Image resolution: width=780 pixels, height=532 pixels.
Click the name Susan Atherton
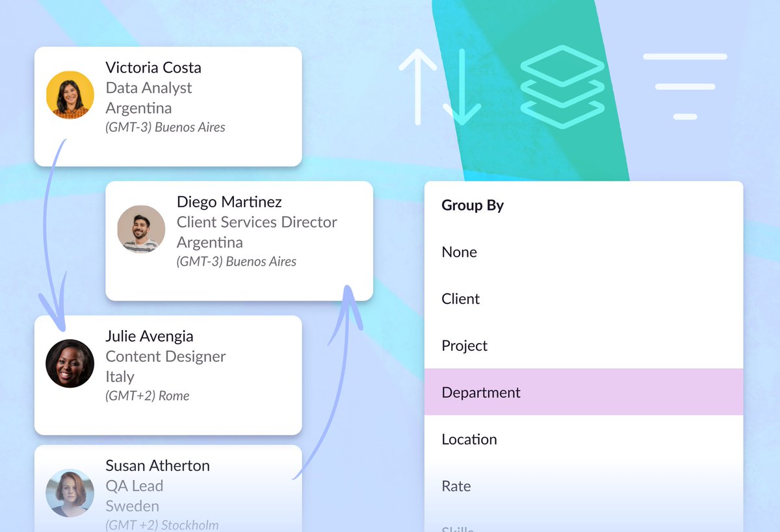pyautogui.click(x=158, y=466)
